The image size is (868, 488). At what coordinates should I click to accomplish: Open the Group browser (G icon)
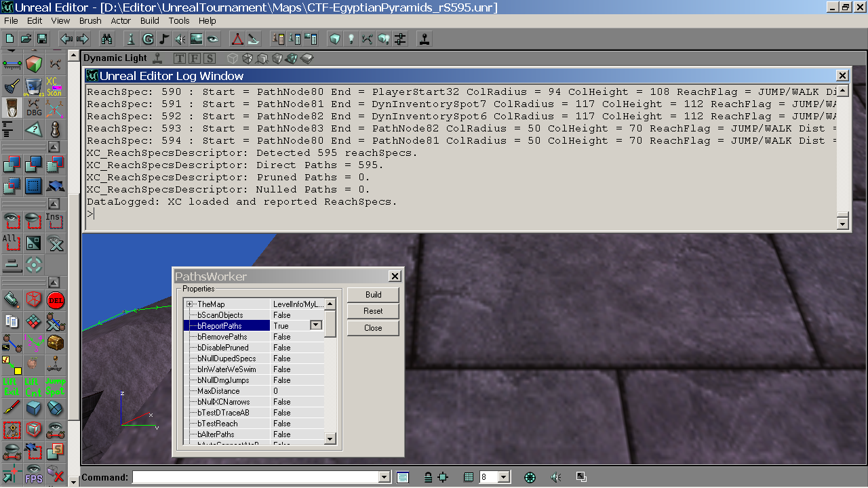pos(148,39)
